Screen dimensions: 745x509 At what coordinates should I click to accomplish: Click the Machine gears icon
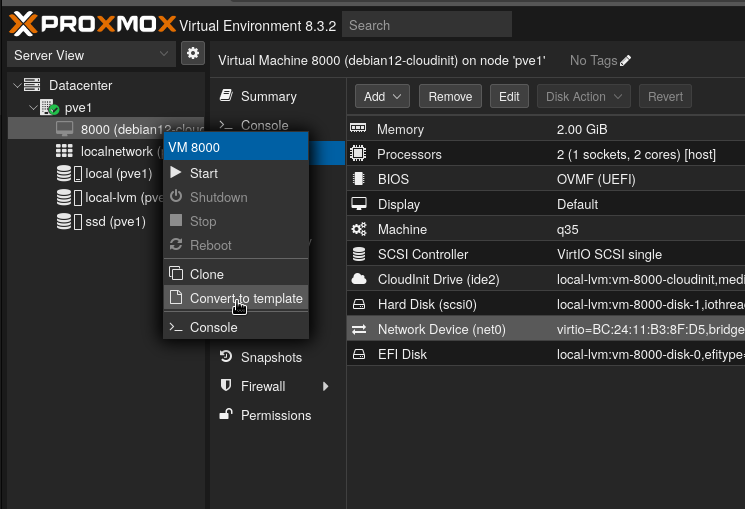[x=359, y=229]
